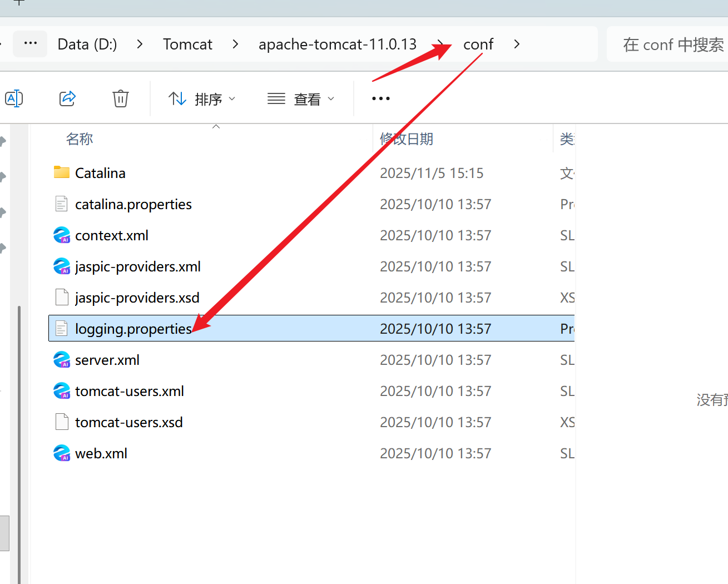Click the conf breadcrumb segment
This screenshot has width=728, height=584.
[x=478, y=44]
